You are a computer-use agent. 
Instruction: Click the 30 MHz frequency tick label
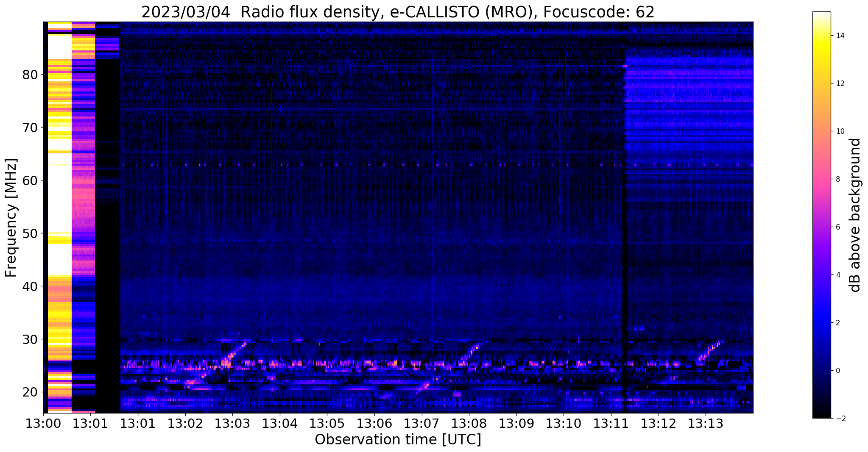pyautogui.click(x=30, y=339)
